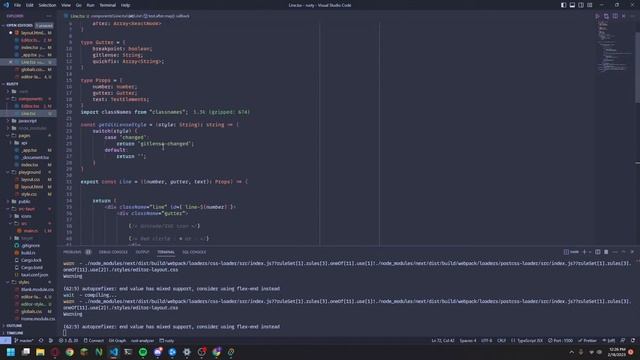This screenshot has height=360, width=640.
Task: Click the Connect status bar item
Action: [x=93, y=340]
